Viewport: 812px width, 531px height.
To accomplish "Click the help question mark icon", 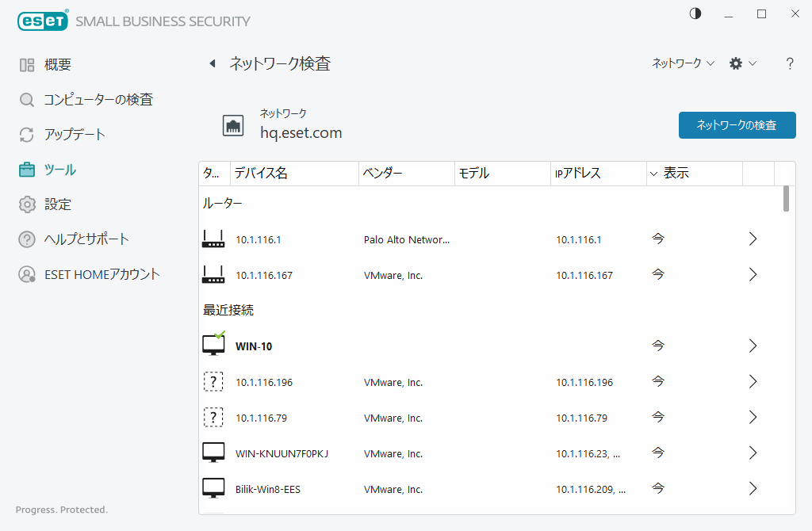I will pos(790,63).
